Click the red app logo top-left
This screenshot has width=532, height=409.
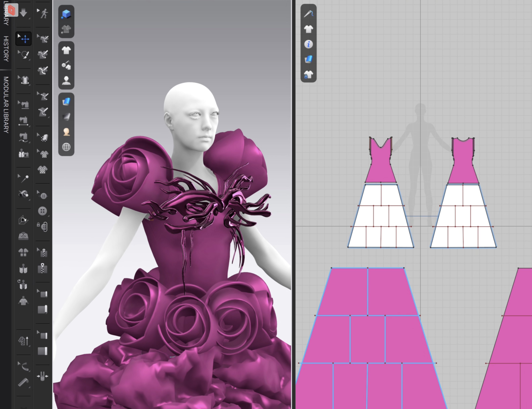pyautogui.click(x=11, y=10)
